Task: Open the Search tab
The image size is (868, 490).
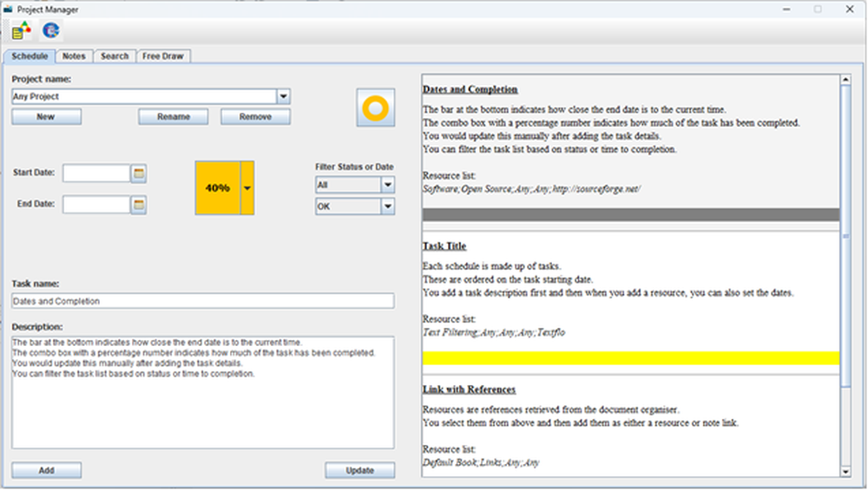Action: pos(115,56)
